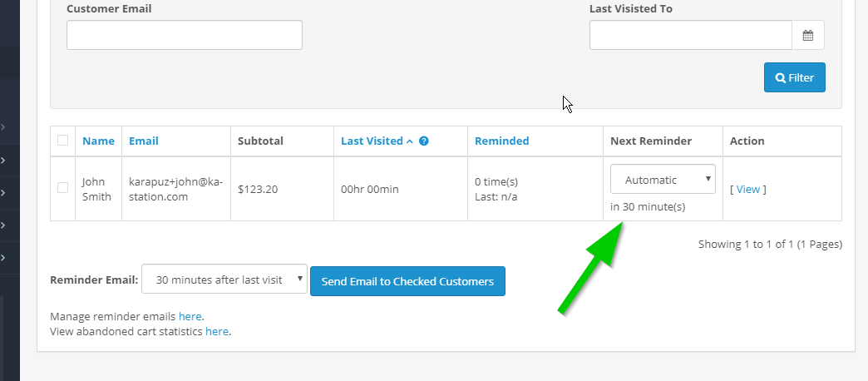The height and width of the screenshot is (381, 868).
Task: Open the Automatic next reminder dropdown
Action: (x=663, y=180)
